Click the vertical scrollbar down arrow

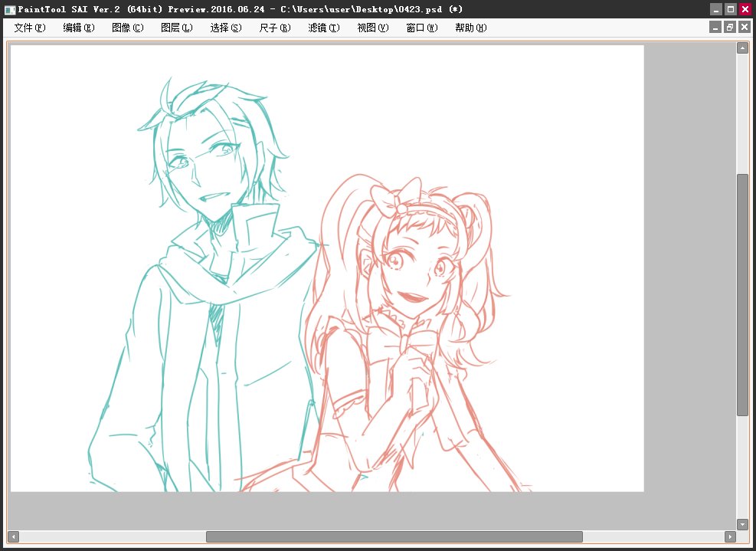point(742,524)
